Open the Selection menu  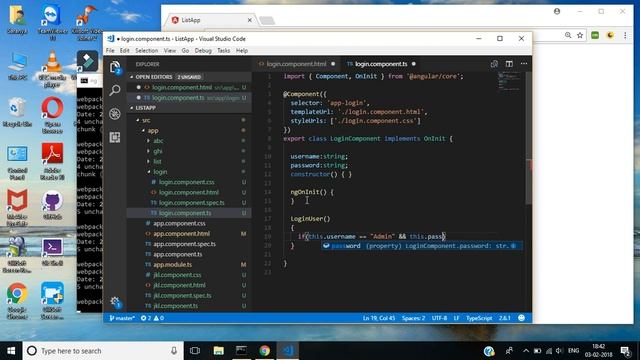coord(147,51)
